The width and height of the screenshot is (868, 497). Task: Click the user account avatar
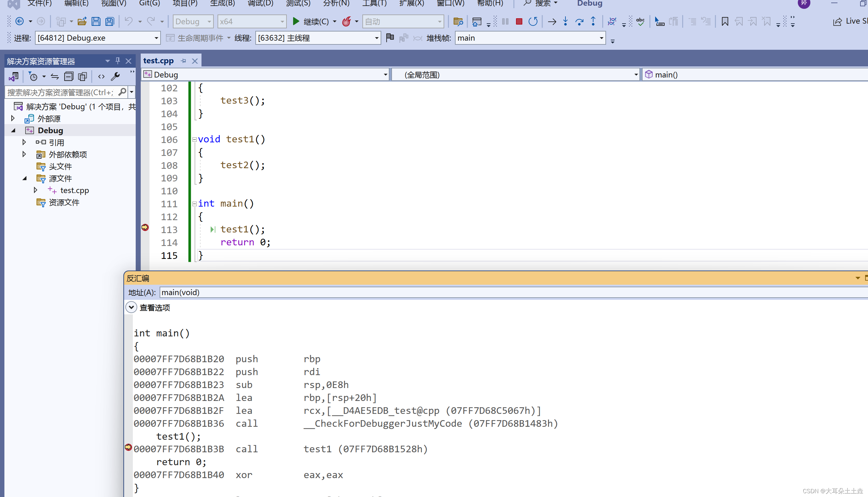(804, 3)
